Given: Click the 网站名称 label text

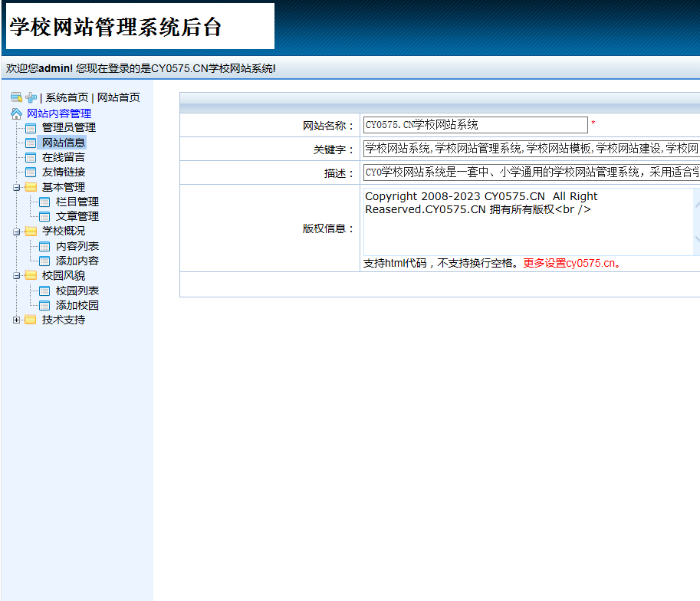Looking at the screenshot, I should tap(327, 126).
